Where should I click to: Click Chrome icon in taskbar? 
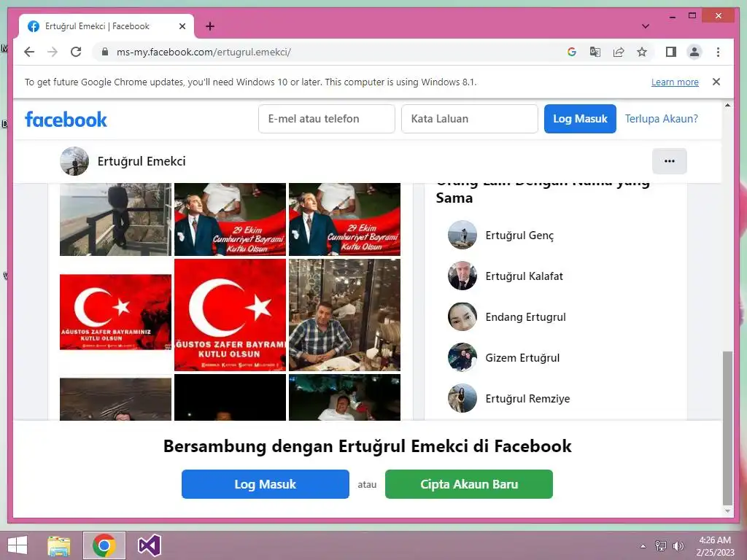pyautogui.click(x=104, y=545)
